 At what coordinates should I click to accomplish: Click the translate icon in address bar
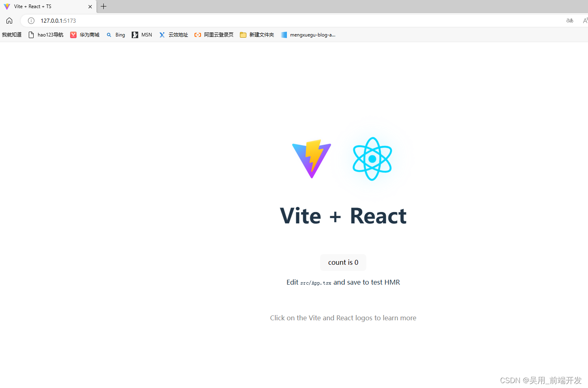click(570, 21)
